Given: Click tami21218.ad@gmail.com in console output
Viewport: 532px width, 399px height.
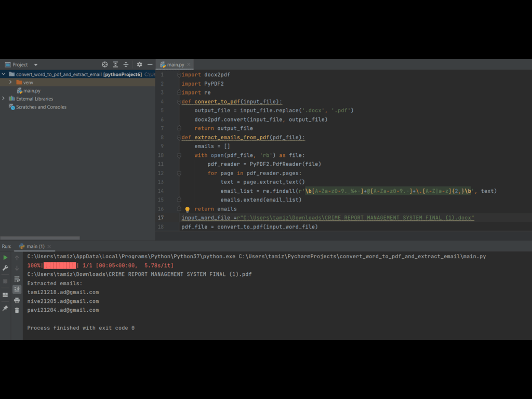Looking at the screenshot, I should click(x=63, y=292).
